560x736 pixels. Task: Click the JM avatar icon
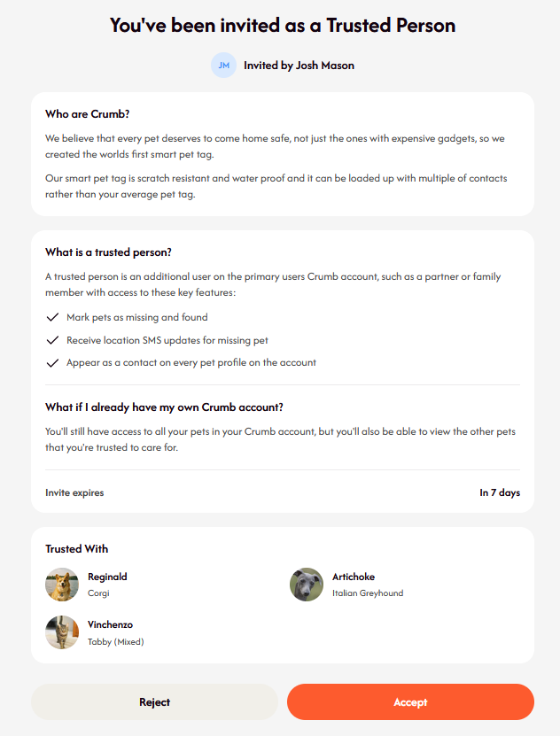(x=223, y=66)
